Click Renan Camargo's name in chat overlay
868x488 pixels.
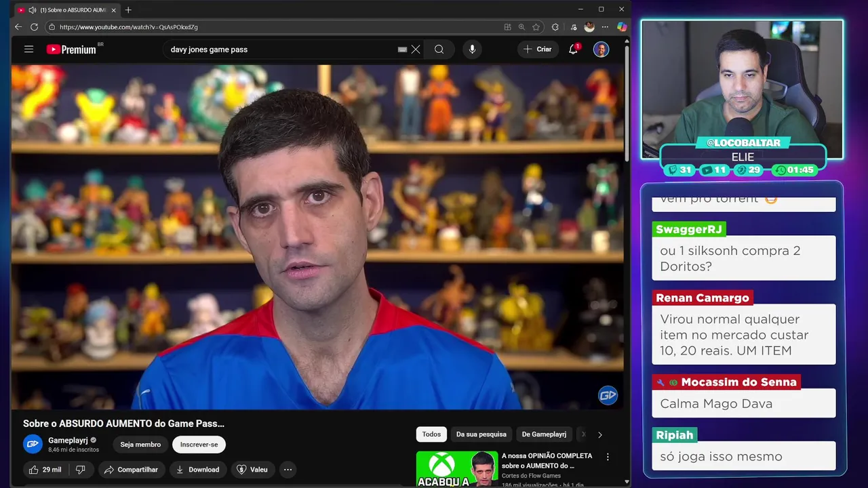[x=703, y=298]
